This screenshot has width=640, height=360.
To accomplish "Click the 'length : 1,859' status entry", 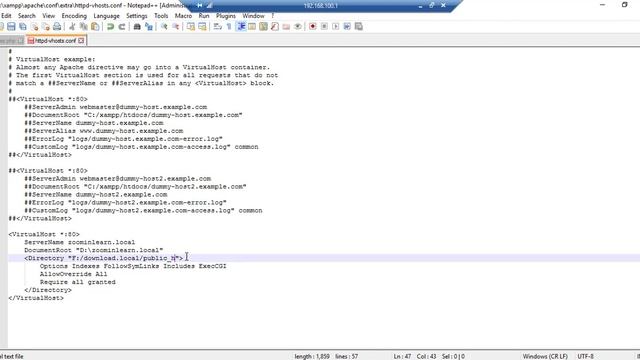I will pyautogui.click(x=312, y=356).
